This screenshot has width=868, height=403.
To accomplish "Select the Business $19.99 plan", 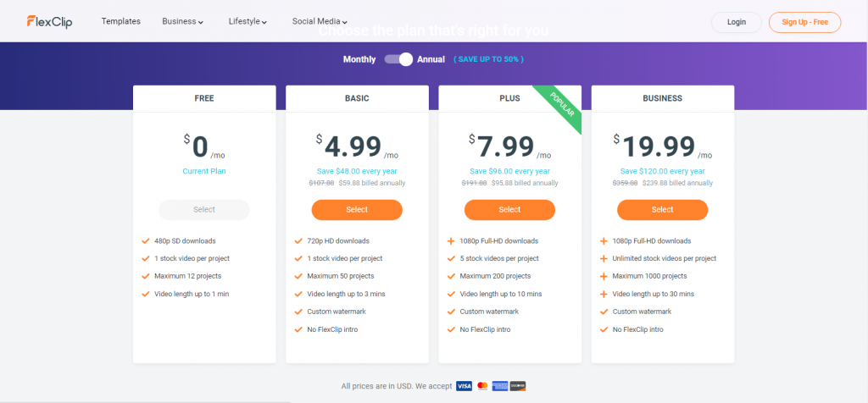I will 663,209.
